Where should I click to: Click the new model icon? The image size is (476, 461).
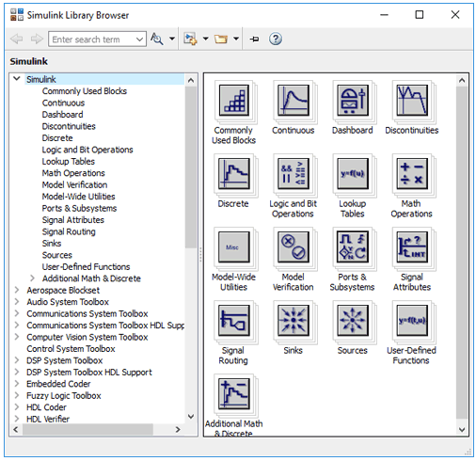190,39
